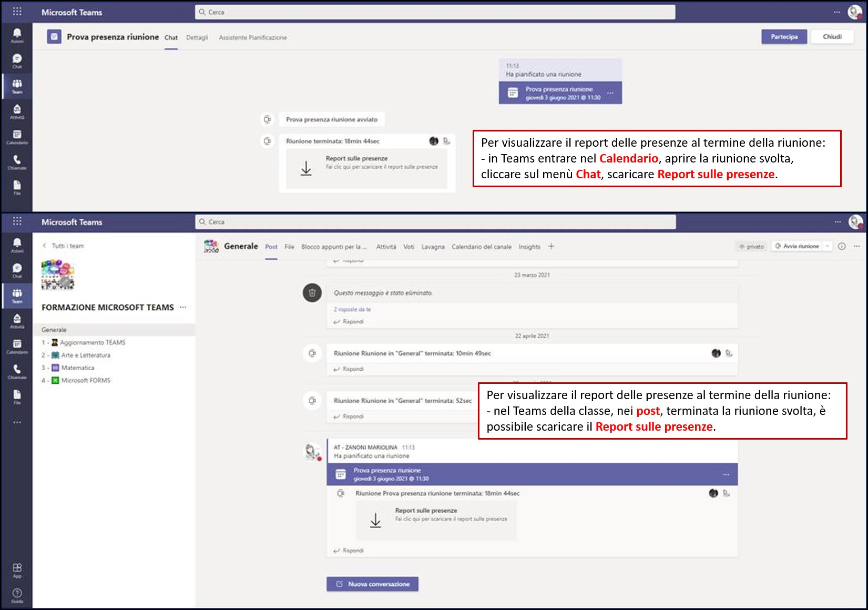
Task: Open channel info icon next to Avvia riunione
Action: [842, 246]
